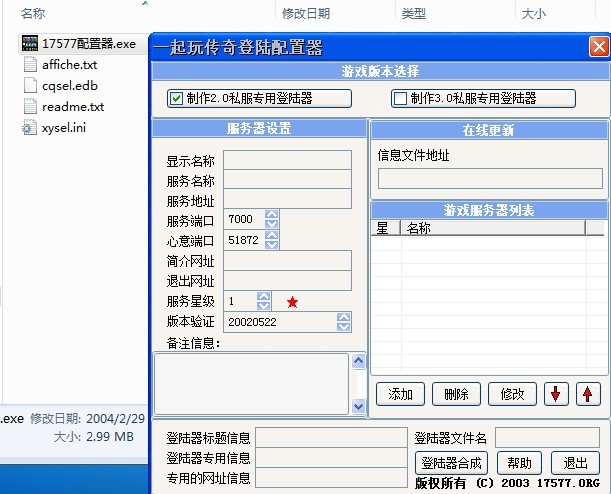Click the 显示名称 input field
This screenshot has width=611, height=494.
click(x=287, y=160)
